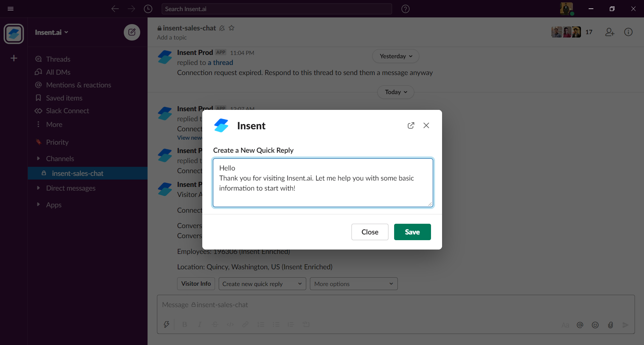Screen dimensions: 644x345
Task: Insert a code block
Action: tap(306, 324)
